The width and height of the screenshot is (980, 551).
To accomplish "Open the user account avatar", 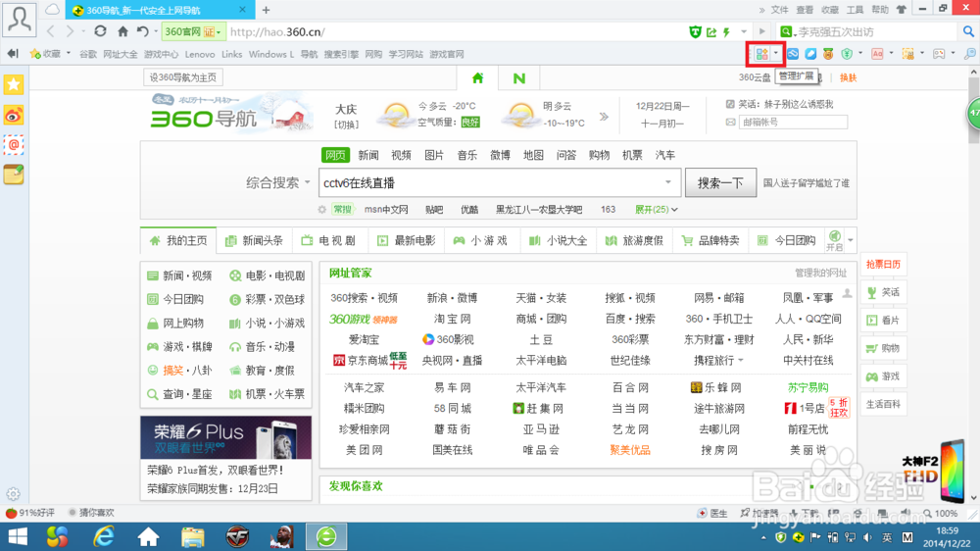I will coord(20,19).
